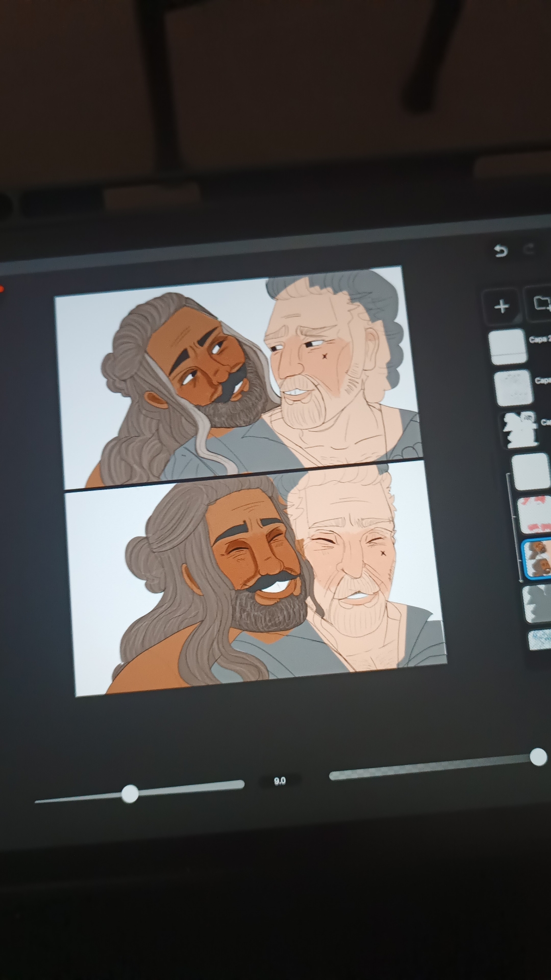Viewport: 551px width, 980px height.
Task: Select the blank layer below the silhouette layer
Action: 530,471
